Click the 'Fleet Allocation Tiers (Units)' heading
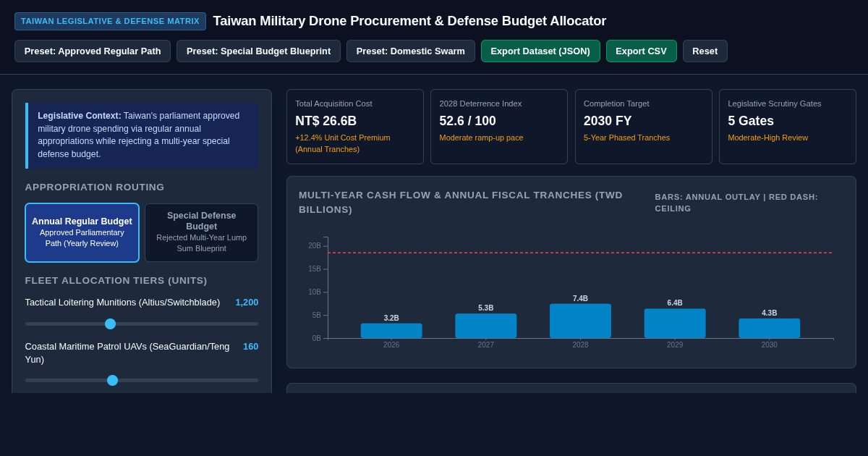This screenshot has height=456, width=868. tap(116, 281)
